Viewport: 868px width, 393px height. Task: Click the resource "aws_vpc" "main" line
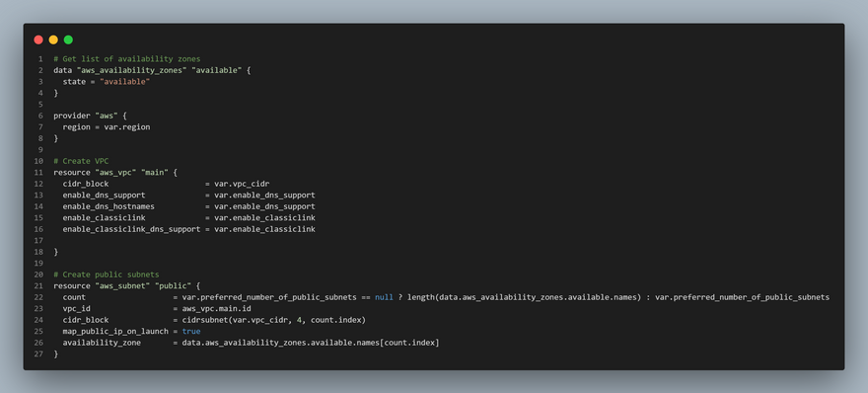[115, 173]
